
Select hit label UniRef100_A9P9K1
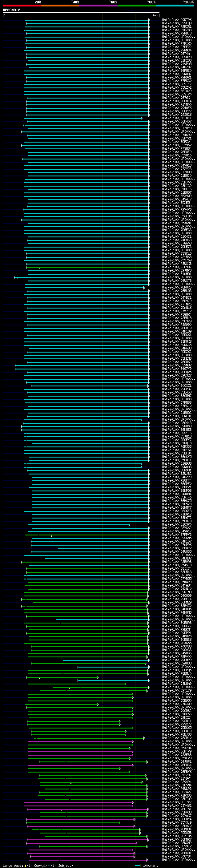click(x=177, y=77)
